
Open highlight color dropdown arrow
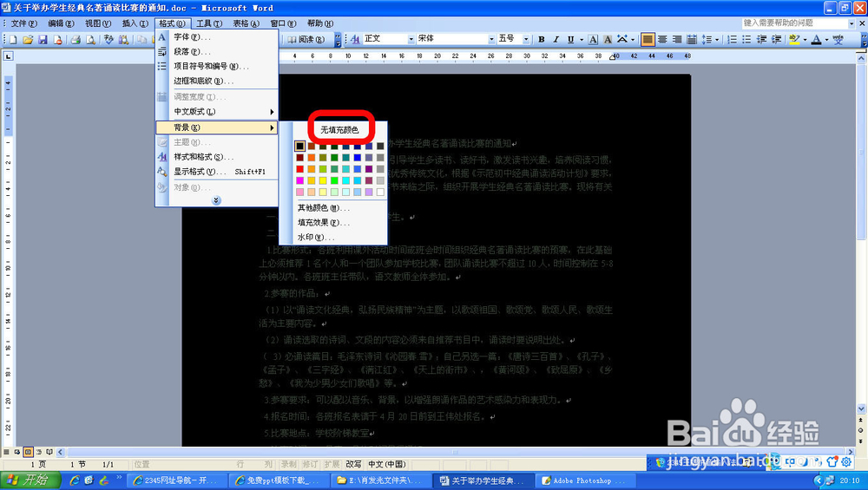pos(805,39)
